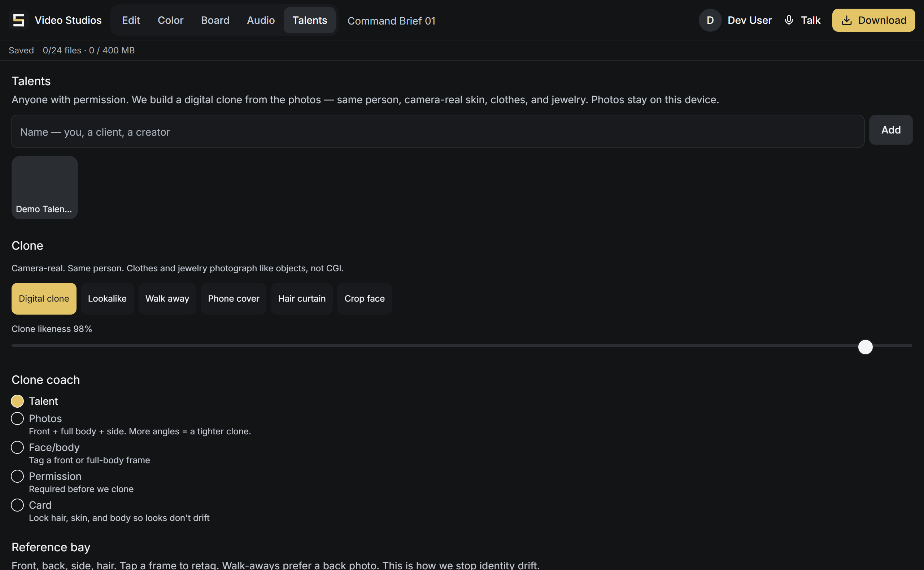The width and height of the screenshot is (924, 570).
Task: Click the download arrow icon
Action: click(x=847, y=20)
